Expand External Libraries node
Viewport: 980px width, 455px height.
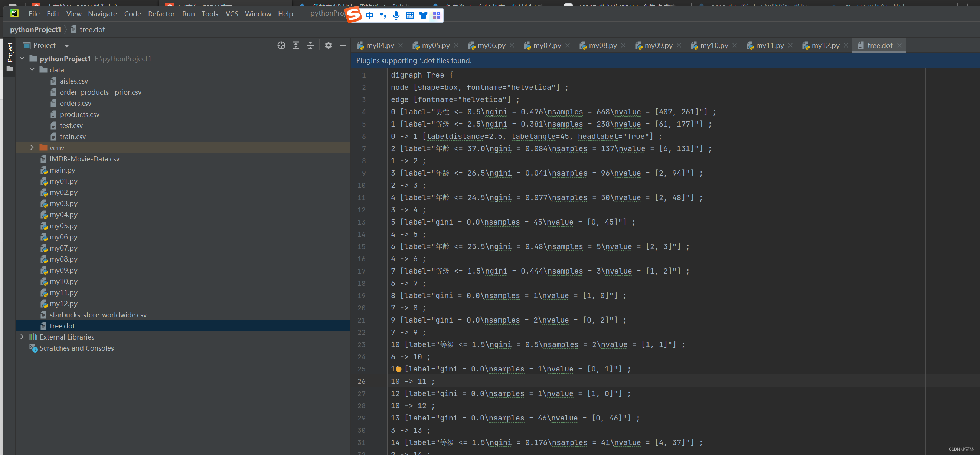click(x=22, y=337)
